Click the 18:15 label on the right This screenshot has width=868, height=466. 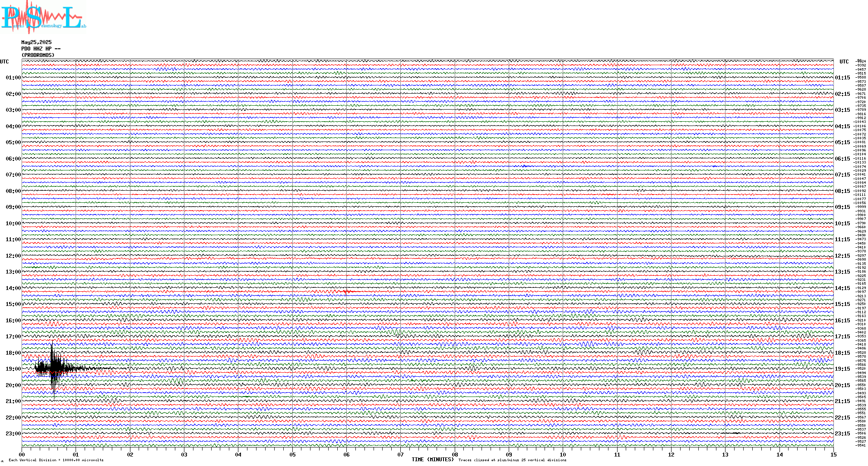pyautogui.click(x=843, y=353)
